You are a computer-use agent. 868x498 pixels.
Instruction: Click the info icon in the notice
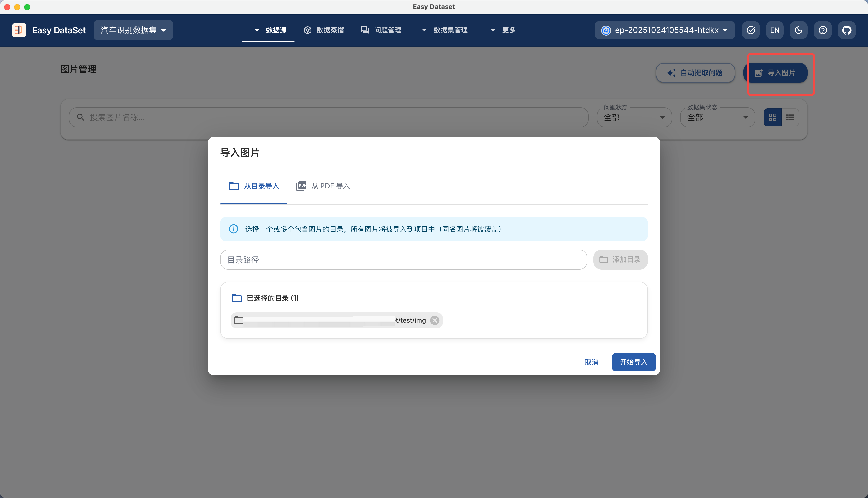[234, 229]
